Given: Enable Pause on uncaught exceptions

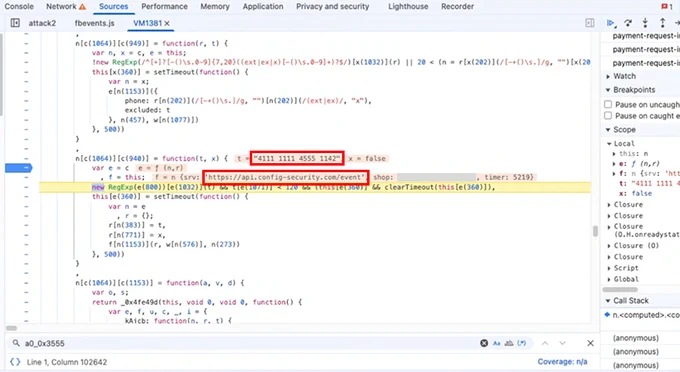Looking at the screenshot, I should (608, 104).
